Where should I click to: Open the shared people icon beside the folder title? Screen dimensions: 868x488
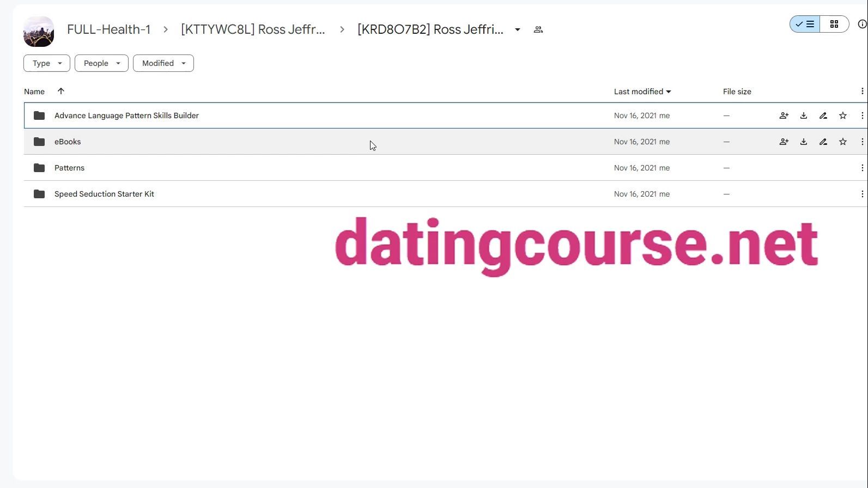point(538,29)
